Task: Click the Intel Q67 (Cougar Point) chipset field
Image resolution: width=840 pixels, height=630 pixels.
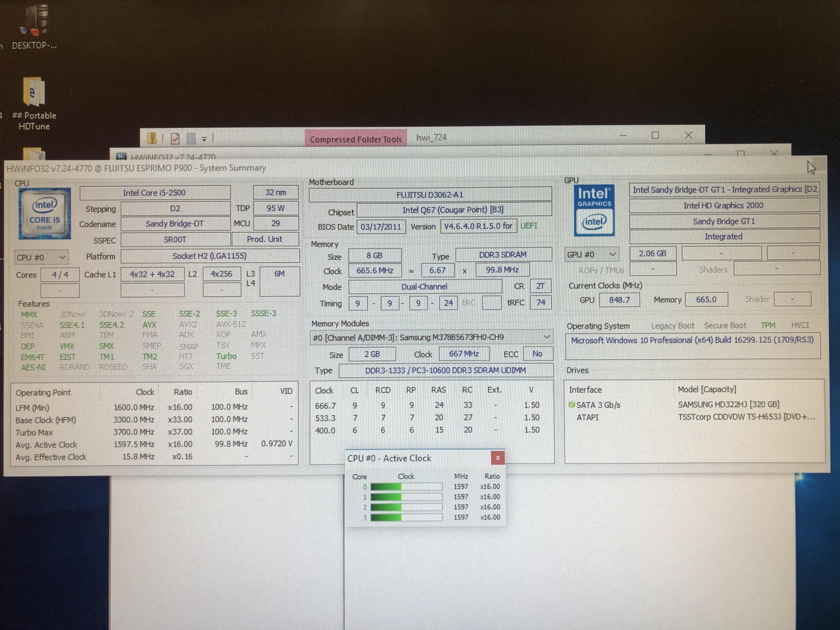Action: (454, 210)
